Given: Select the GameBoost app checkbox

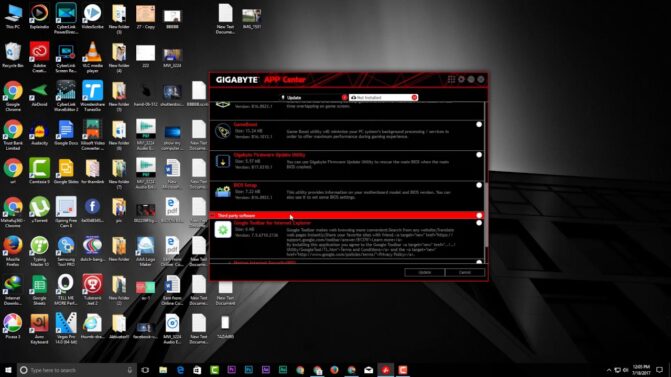Looking at the screenshot, I should 479,125.
